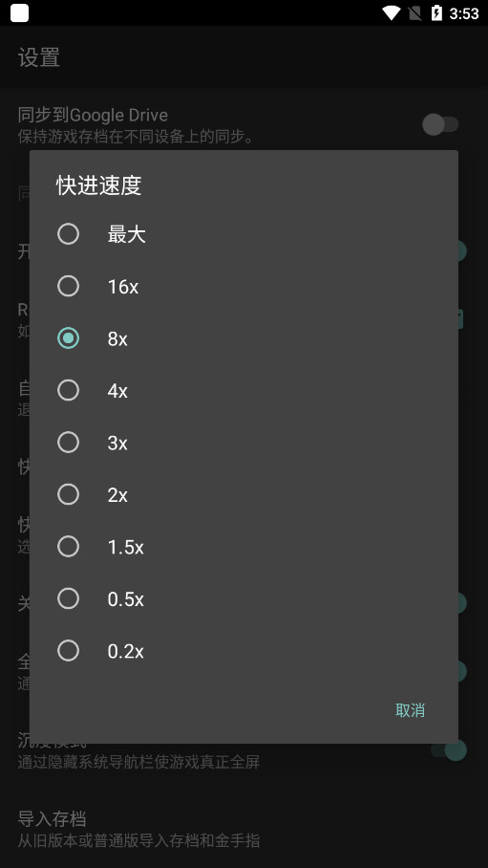Tap the Wi-Fi status bar icon
The height and width of the screenshot is (868, 488).
tap(392, 12)
